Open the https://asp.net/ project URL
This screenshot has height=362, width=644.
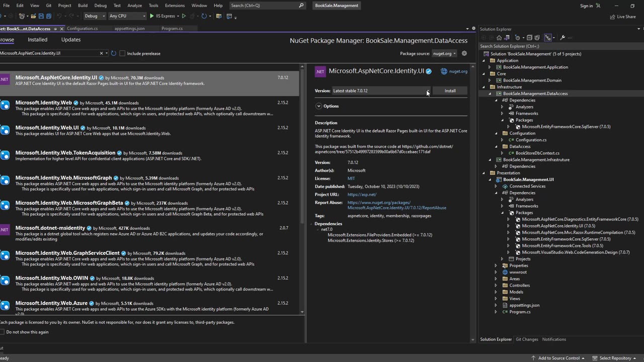(362, 195)
